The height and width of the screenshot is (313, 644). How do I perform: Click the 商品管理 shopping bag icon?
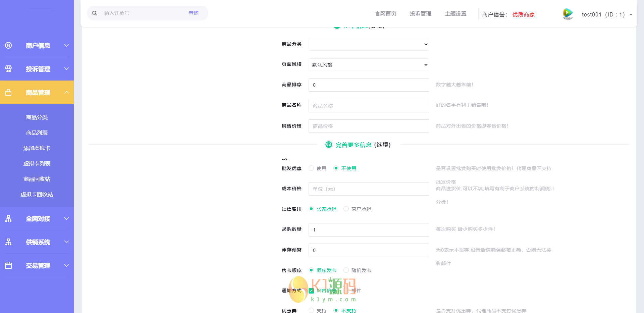click(8, 92)
